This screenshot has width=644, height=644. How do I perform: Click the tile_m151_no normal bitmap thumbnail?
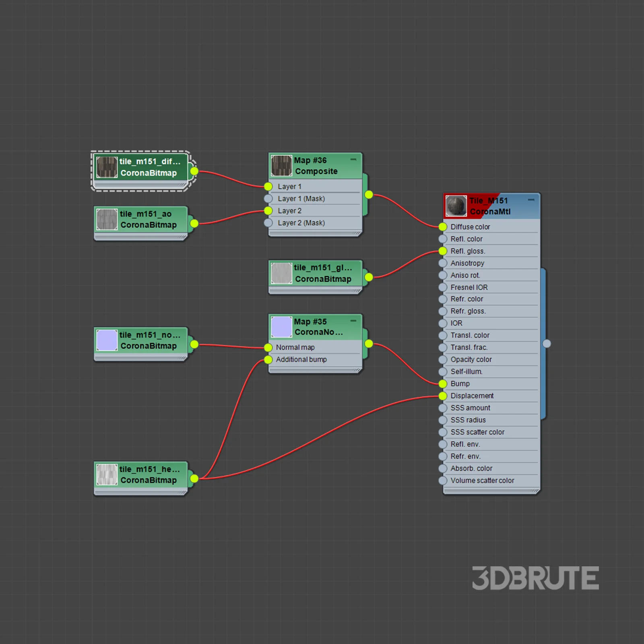pos(107,340)
